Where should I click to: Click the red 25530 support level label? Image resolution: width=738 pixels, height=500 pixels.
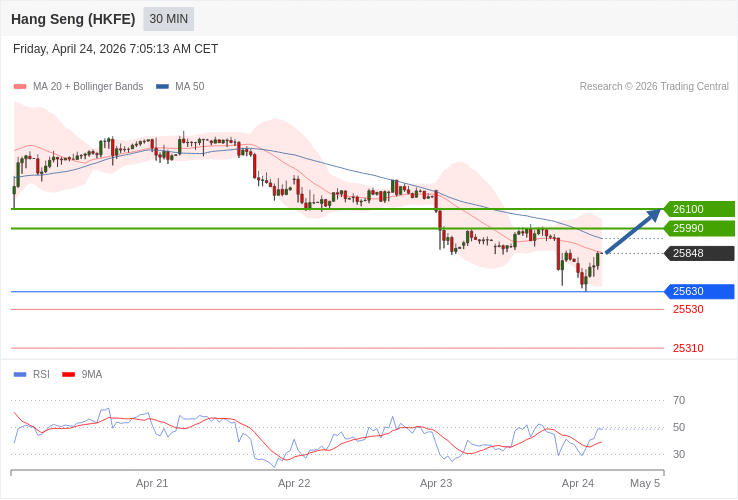pyautogui.click(x=688, y=309)
